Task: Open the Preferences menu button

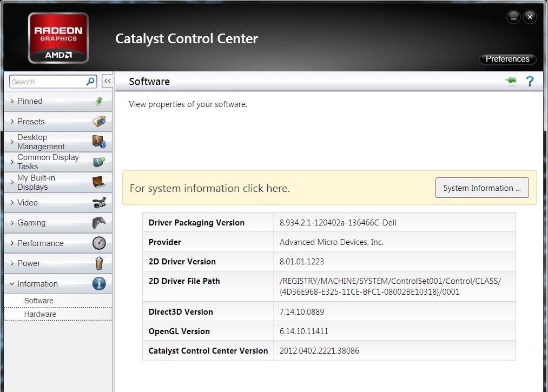Action: coord(507,59)
